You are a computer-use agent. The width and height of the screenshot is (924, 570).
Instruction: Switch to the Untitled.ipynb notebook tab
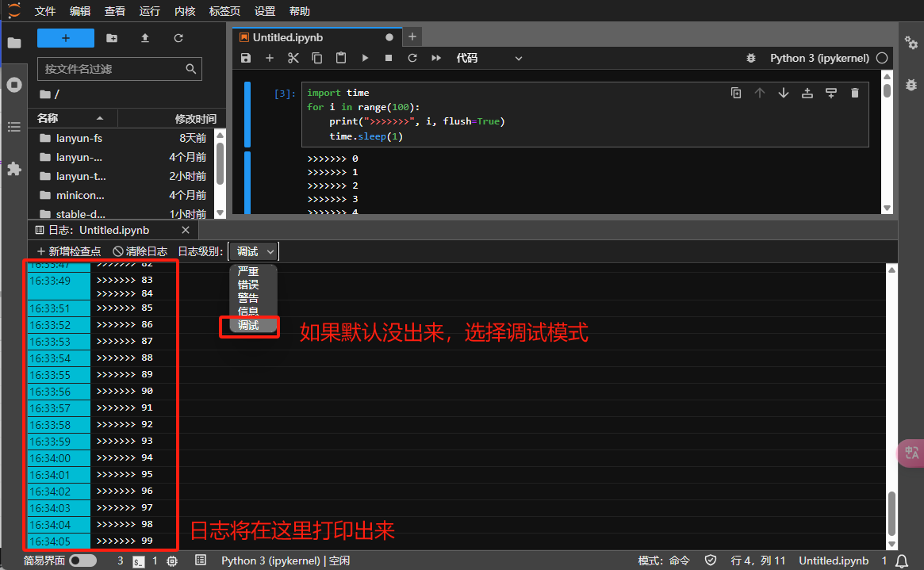[288, 37]
